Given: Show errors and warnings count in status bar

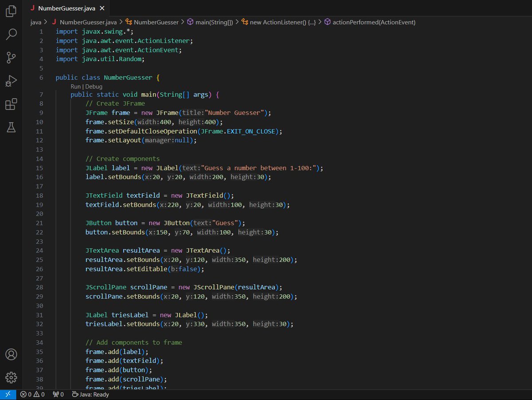Looking at the screenshot, I should click(32, 394).
